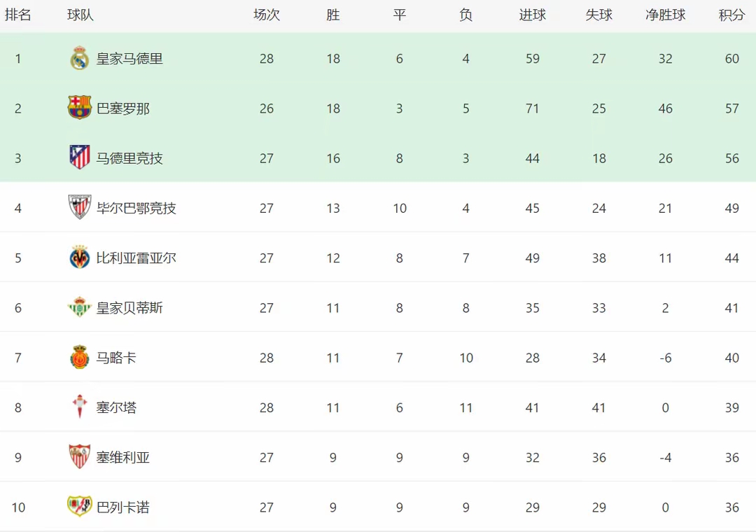Click the 净胜球 column header

pos(665,15)
